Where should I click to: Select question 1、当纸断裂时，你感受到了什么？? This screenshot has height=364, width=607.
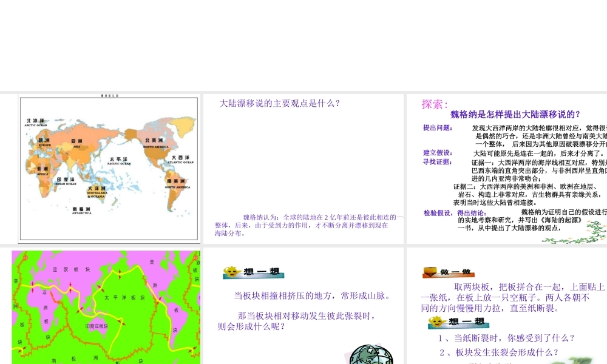(506, 338)
